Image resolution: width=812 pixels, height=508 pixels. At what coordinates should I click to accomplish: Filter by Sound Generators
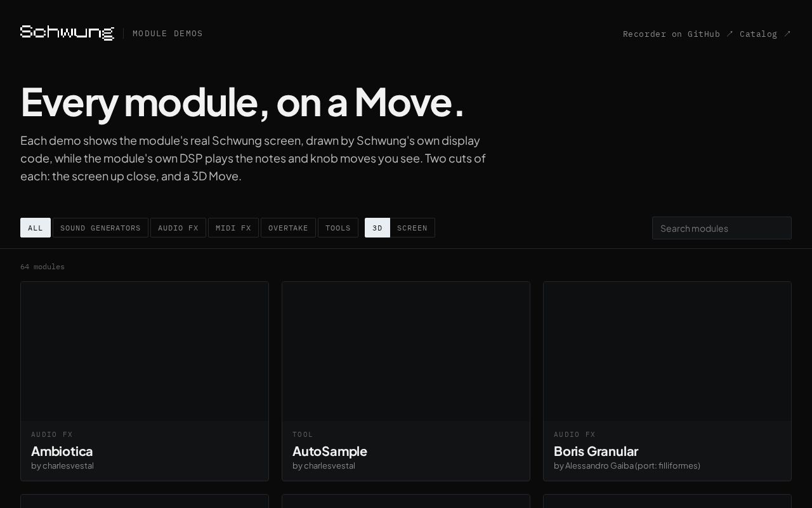tap(100, 228)
